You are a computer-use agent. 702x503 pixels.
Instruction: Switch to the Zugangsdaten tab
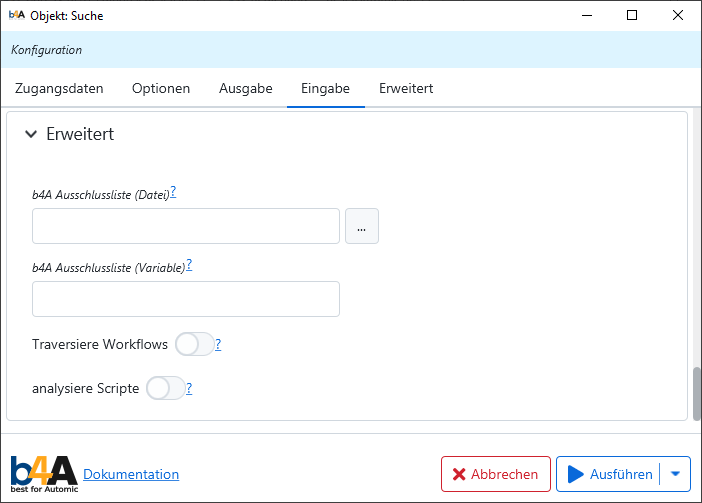point(59,88)
